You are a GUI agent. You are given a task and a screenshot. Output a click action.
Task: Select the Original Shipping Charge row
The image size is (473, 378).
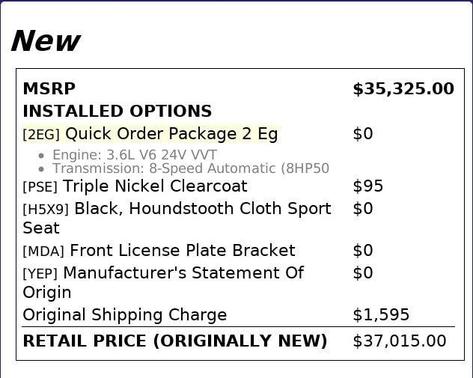[x=238, y=315]
